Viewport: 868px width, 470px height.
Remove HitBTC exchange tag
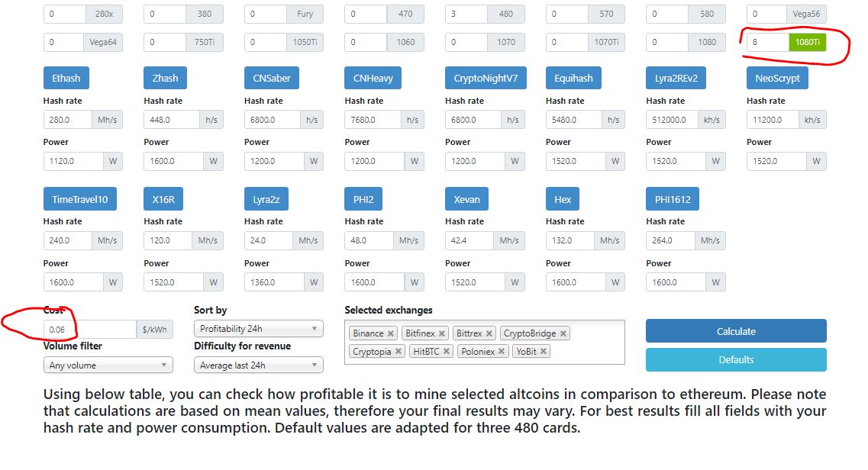[x=447, y=352]
